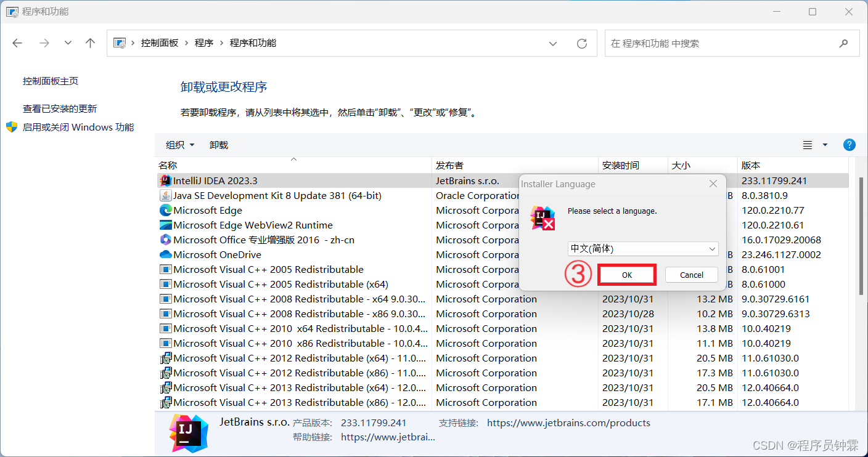This screenshot has width=868, height=457.
Task: Click the control panel icon in the address bar
Action: point(120,43)
